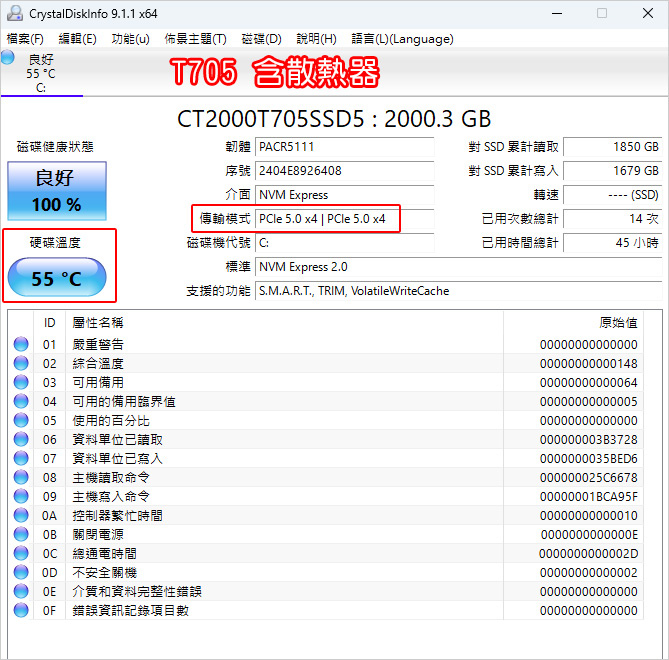Select the C: drive tab showing 55 °C
The width and height of the screenshot is (669, 660).
coord(41,73)
